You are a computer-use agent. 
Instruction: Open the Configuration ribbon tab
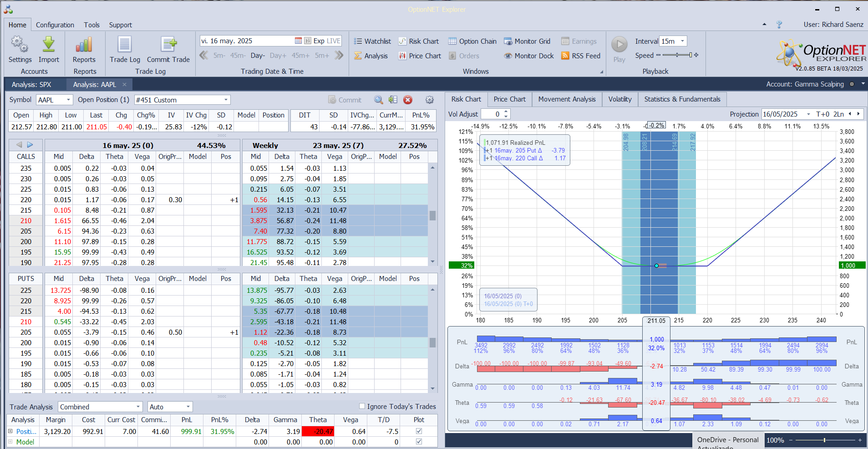pyautogui.click(x=55, y=25)
